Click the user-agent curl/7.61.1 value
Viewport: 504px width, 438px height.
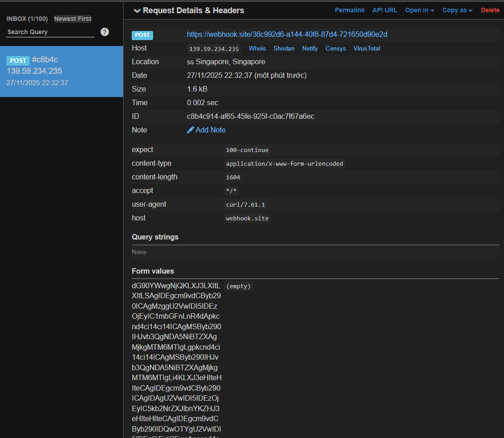click(245, 204)
